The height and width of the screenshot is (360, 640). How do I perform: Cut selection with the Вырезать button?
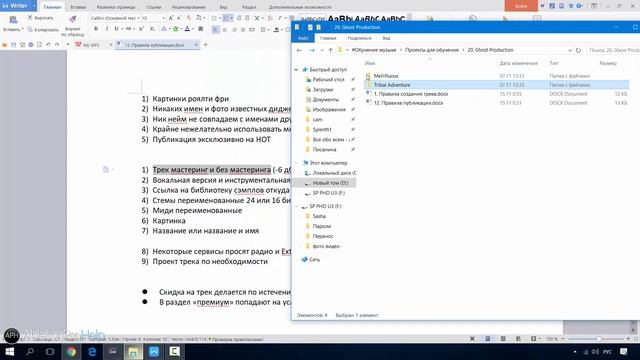click(40, 18)
